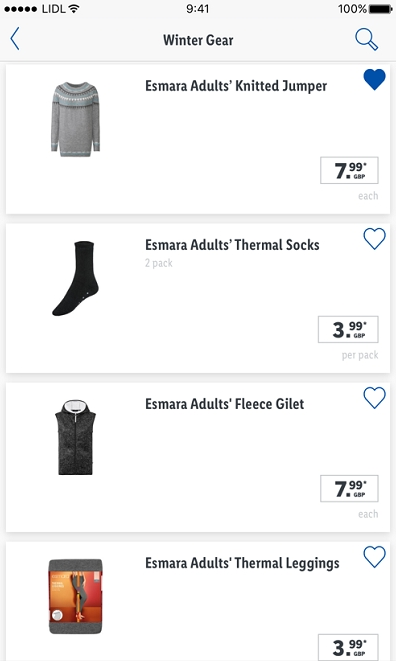Tap the Winter Gear page title
Image resolution: width=396 pixels, height=661 pixels.
(198, 40)
